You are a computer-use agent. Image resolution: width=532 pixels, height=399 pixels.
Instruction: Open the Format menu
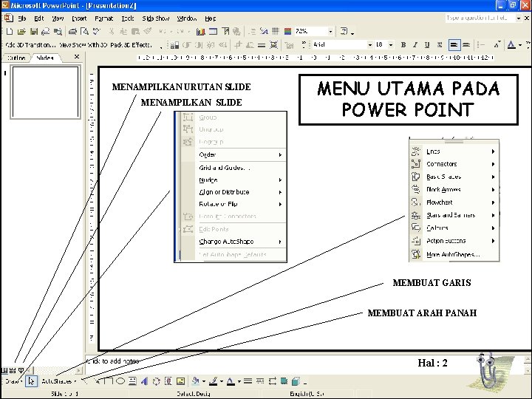(x=104, y=18)
